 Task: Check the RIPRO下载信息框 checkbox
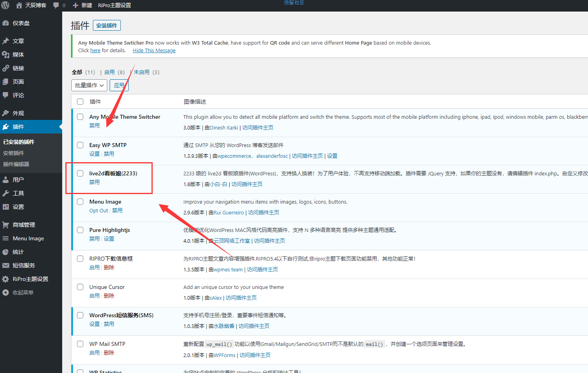tap(80, 259)
